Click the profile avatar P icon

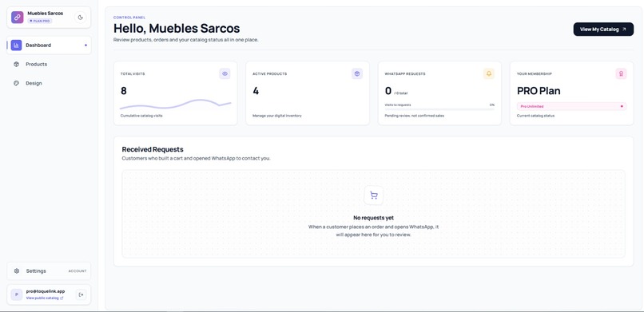coord(17,294)
